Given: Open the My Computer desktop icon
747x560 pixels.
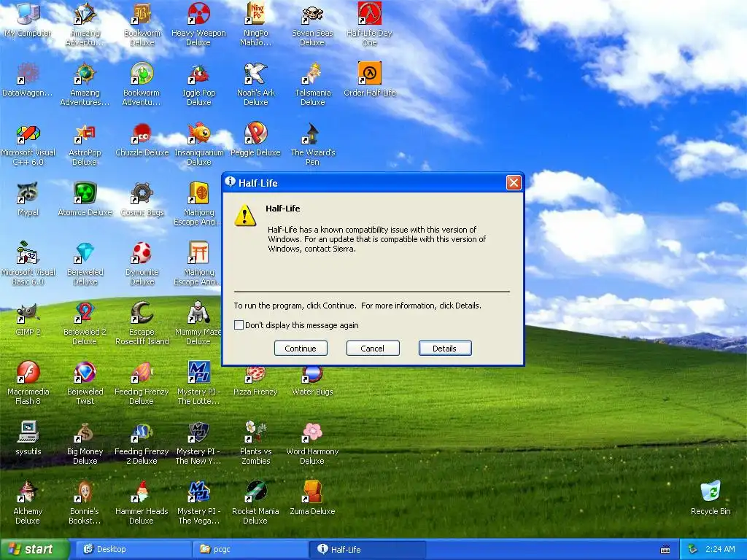Looking at the screenshot, I should click(x=28, y=19).
